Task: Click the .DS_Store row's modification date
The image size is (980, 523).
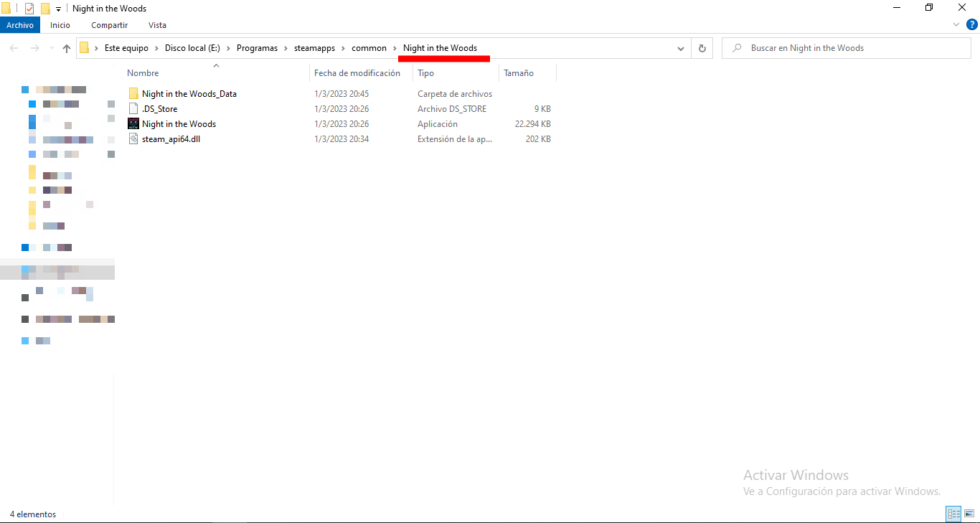Action: [x=341, y=108]
